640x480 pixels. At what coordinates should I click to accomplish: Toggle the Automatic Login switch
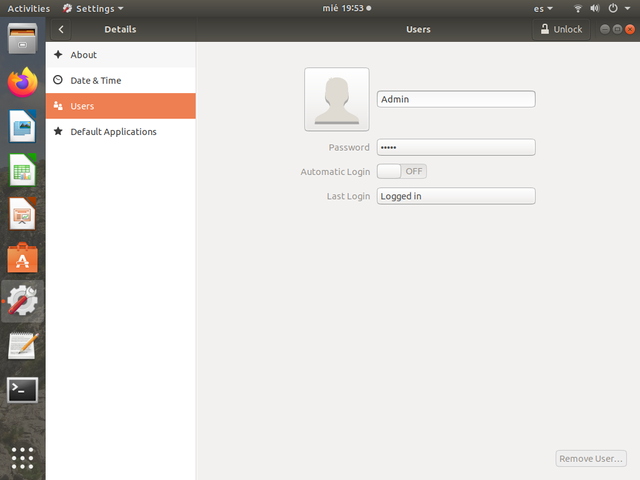[401, 171]
